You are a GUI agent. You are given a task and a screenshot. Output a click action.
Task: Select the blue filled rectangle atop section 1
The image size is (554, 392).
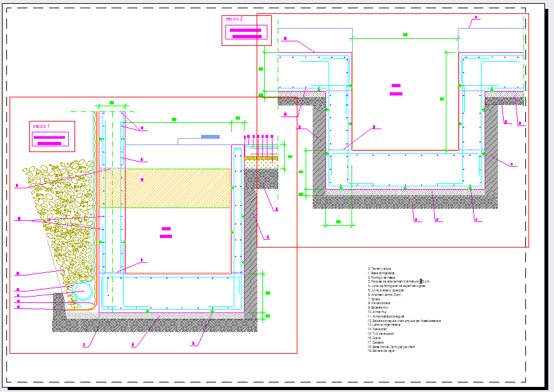[210, 136]
